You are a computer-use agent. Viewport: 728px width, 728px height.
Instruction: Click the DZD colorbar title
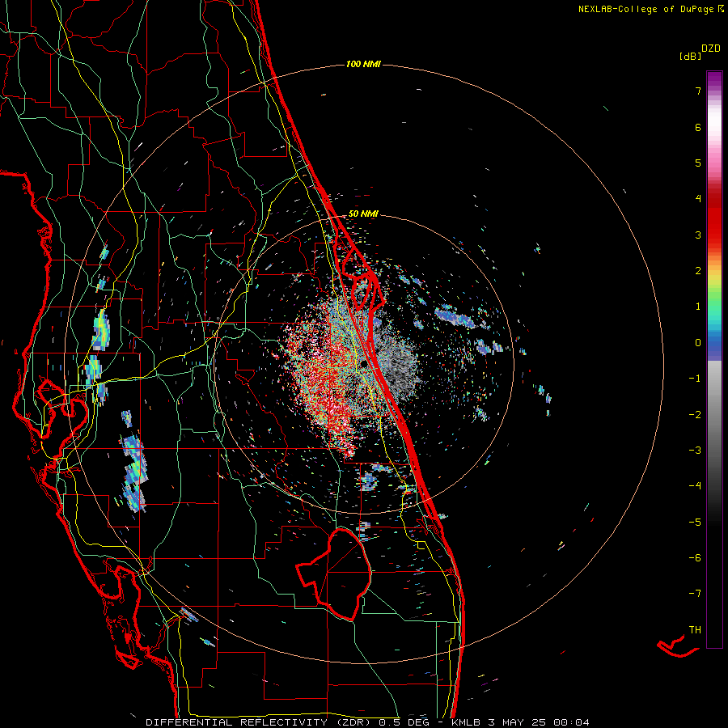pyautogui.click(x=711, y=49)
